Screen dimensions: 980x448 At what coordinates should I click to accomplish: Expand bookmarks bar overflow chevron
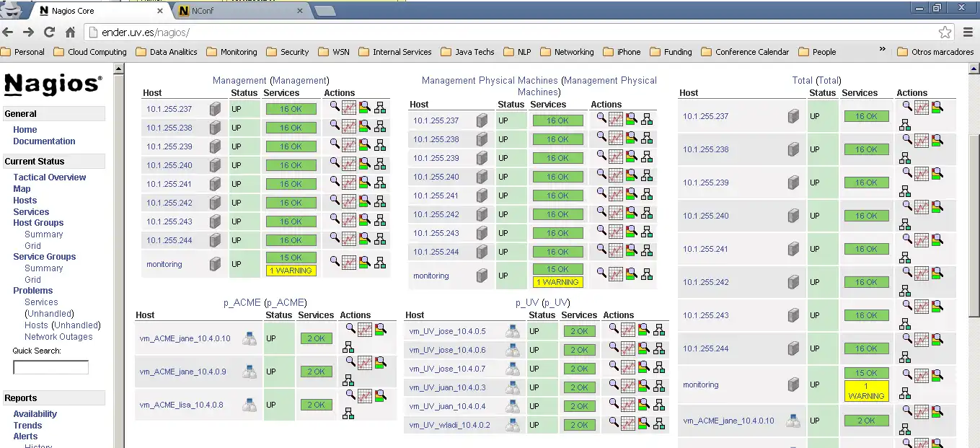click(x=882, y=50)
